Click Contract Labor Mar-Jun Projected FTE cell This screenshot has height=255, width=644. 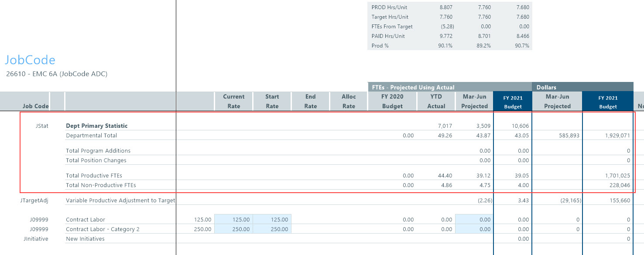click(x=474, y=220)
